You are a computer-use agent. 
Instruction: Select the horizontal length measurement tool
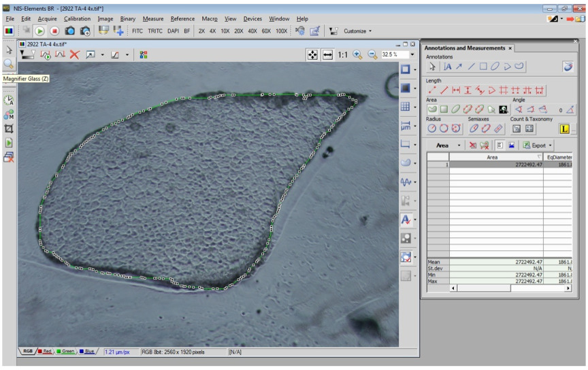(456, 90)
